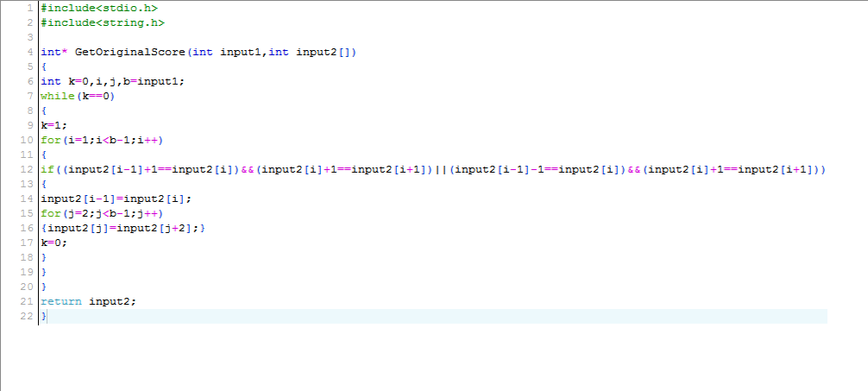Click the while(k==0) statement
This screenshot has width=868, height=391.
(78, 96)
